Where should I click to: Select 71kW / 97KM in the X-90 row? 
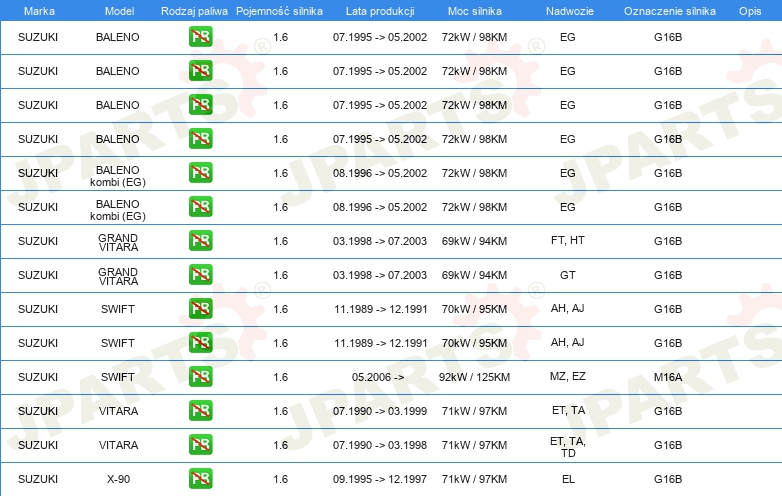pos(474,479)
